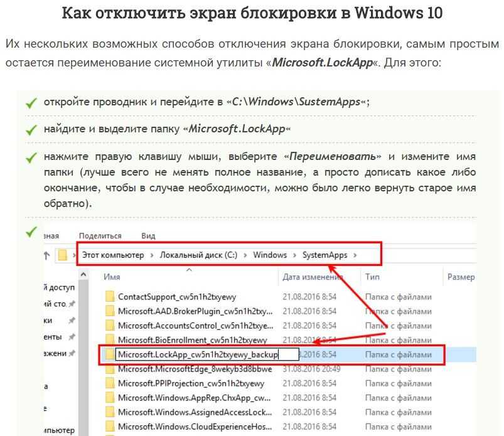Expand the chevron after SystemApps breadcrumb
The image size is (504, 436).
(x=355, y=255)
